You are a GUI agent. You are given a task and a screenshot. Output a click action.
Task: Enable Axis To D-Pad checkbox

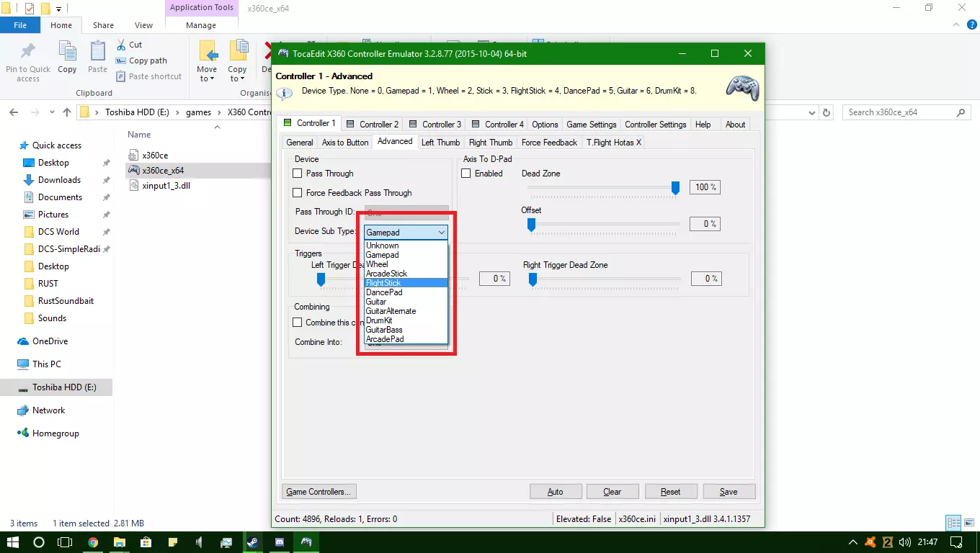[x=466, y=174]
